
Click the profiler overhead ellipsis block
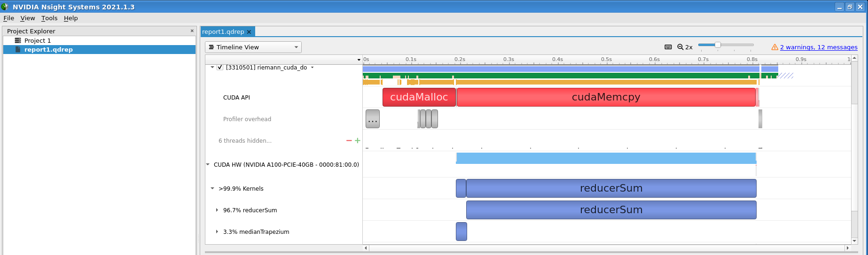(x=373, y=119)
